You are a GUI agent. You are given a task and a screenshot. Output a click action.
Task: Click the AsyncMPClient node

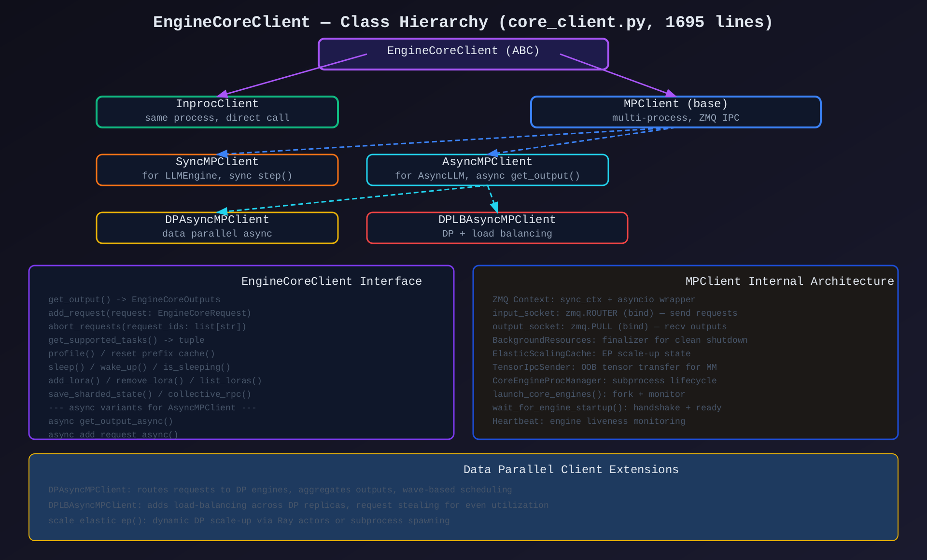(487, 169)
